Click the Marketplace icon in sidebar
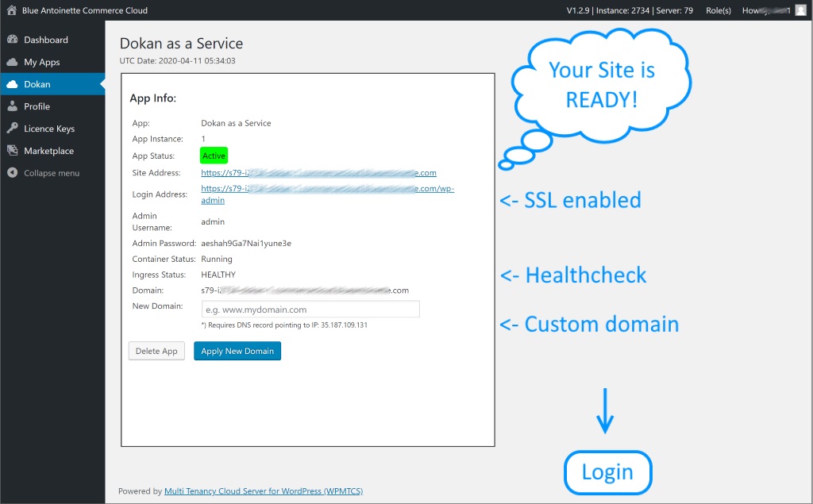The height and width of the screenshot is (504, 813). click(13, 150)
